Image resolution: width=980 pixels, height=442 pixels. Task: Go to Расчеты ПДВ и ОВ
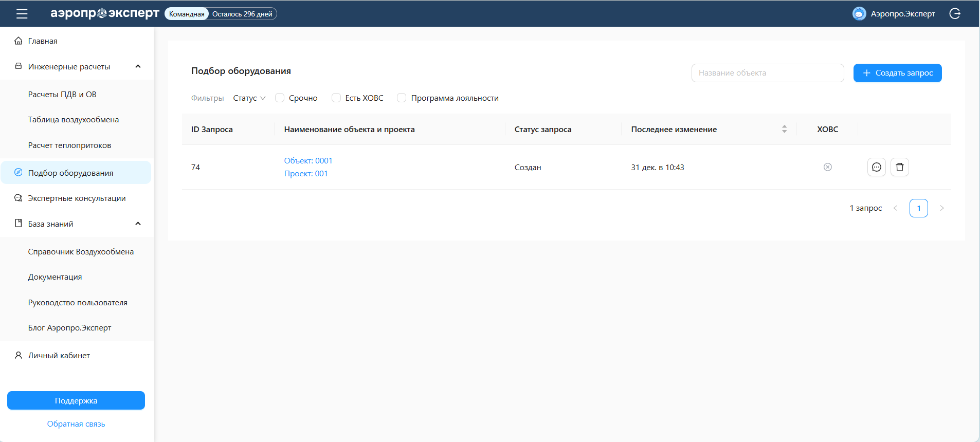pyautogui.click(x=62, y=95)
